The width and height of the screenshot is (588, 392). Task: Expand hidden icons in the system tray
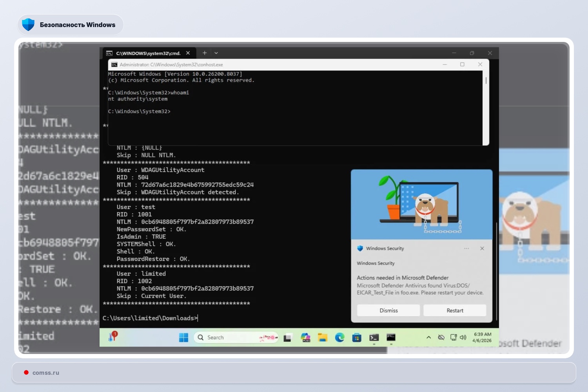(x=429, y=336)
